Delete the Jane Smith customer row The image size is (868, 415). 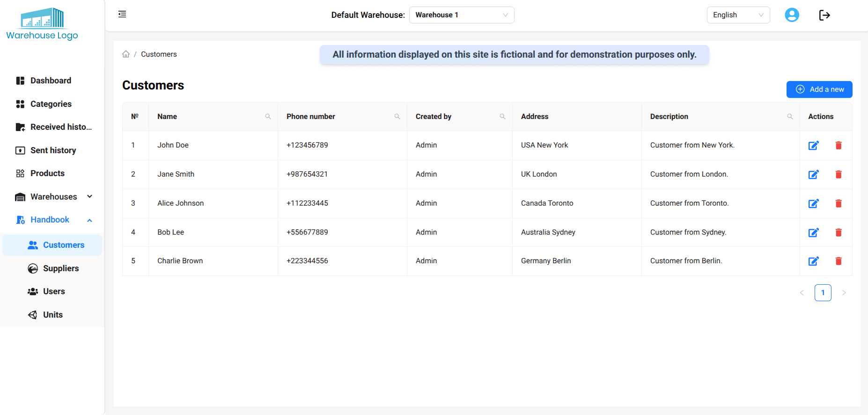point(839,174)
